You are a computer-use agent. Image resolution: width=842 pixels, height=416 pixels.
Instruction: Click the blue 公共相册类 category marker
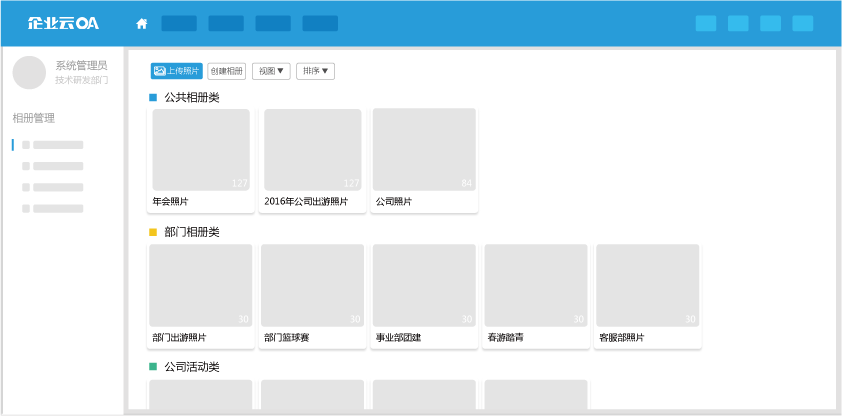(153, 97)
